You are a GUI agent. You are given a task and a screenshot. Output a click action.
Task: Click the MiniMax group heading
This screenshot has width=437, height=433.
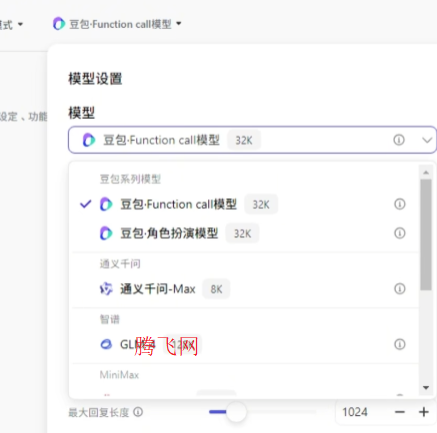tap(119, 375)
